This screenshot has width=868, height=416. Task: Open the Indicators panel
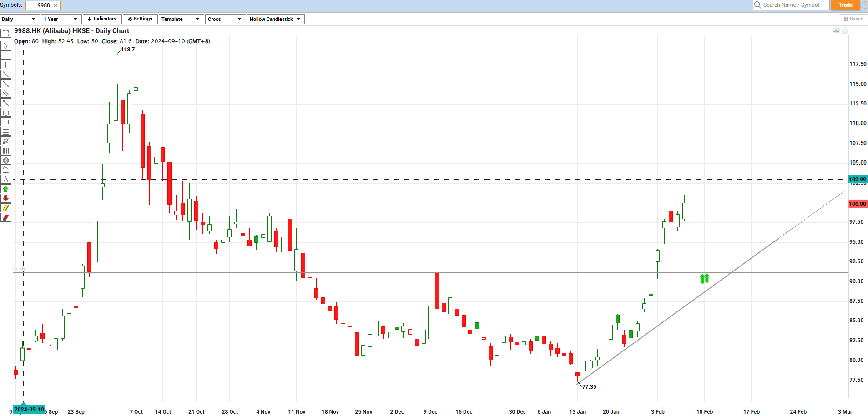click(102, 19)
